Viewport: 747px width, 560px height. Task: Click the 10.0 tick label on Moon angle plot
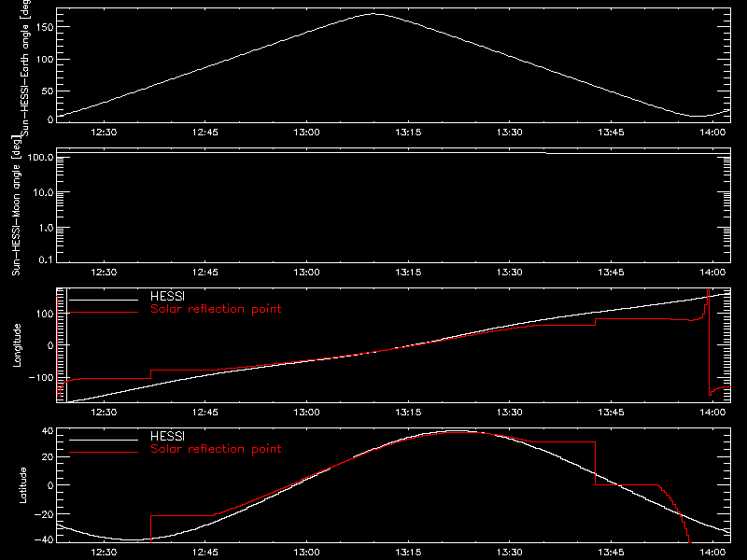[43, 192]
